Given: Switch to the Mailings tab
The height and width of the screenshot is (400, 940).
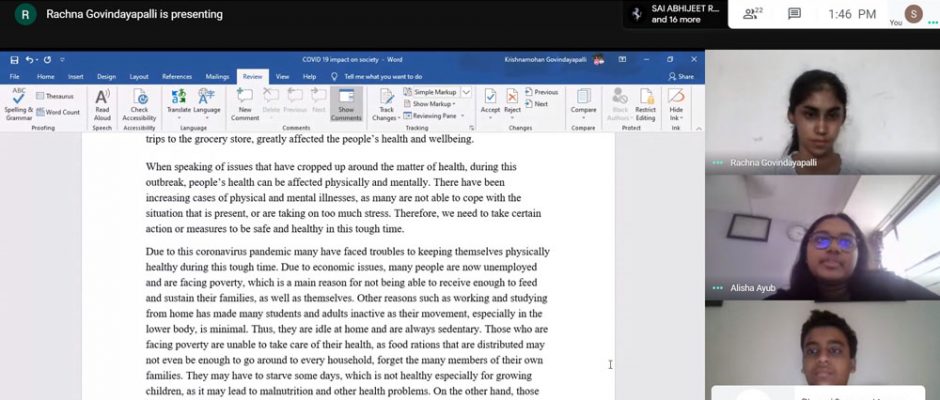Looking at the screenshot, I should point(217,77).
